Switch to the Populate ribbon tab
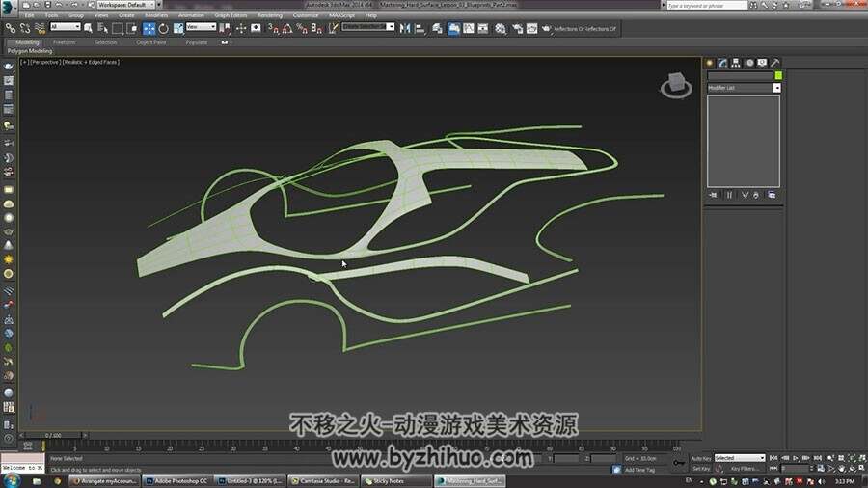This screenshot has width=868, height=488. [197, 42]
